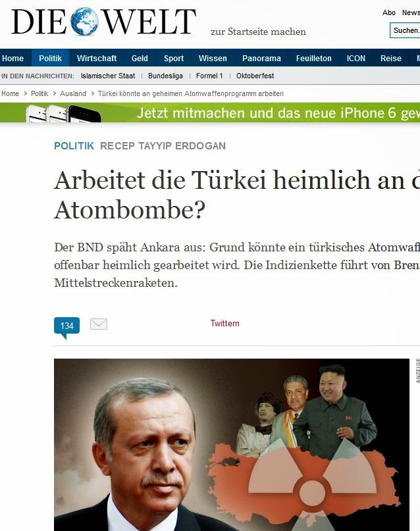The width and height of the screenshot is (420, 531).
Task: Click the green iPhone 6 banner ad
Action: pyautogui.click(x=210, y=113)
